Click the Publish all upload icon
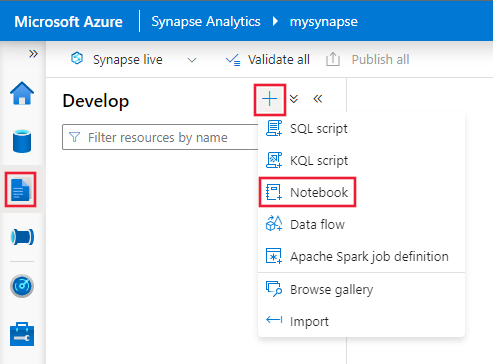 [333, 59]
